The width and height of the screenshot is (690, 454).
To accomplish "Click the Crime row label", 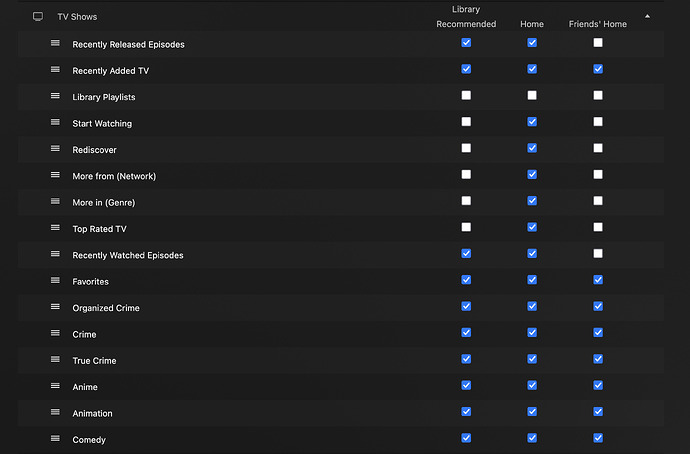I will click(x=84, y=334).
